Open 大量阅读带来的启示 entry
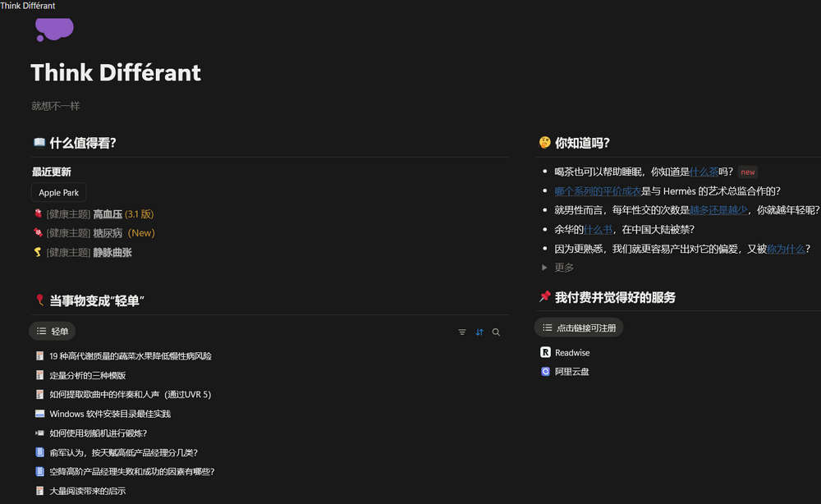Viewport: 821px width, 504px height. [88, 491]
